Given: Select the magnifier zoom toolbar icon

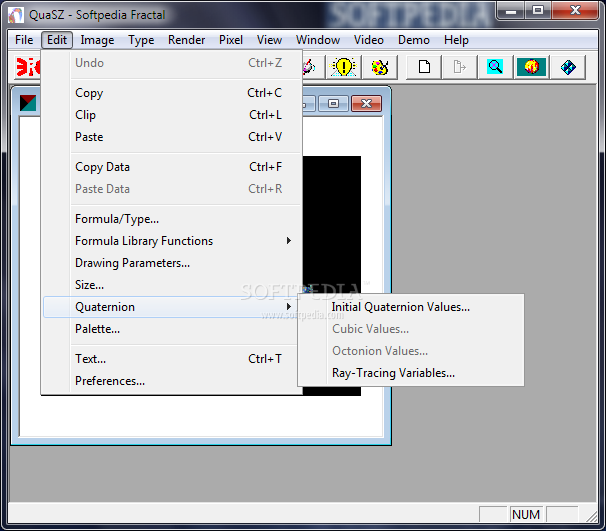Looking at the screenshot, I should pos(495,67).
